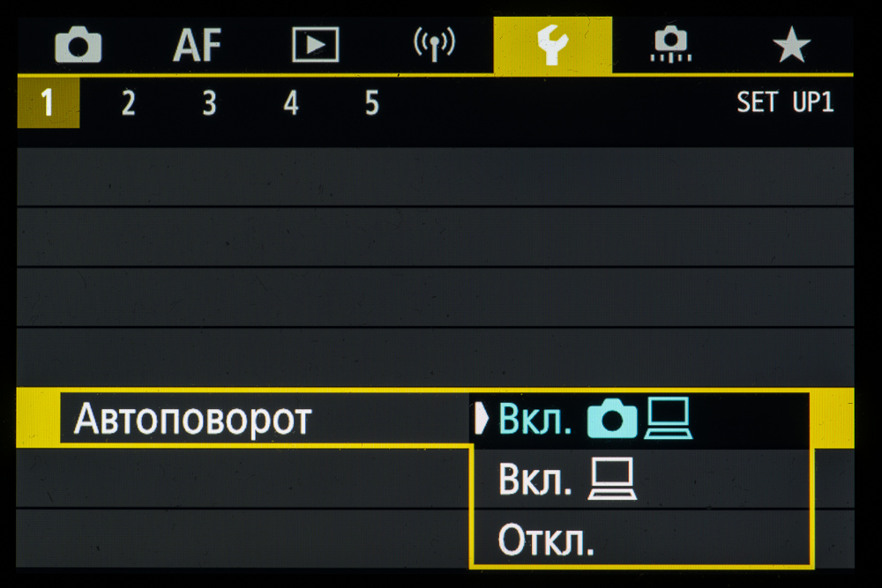This screenshot has height=588, width=882.
Task: Go to setup page 5
Action: pyautogui.click(x=371, y=104)
